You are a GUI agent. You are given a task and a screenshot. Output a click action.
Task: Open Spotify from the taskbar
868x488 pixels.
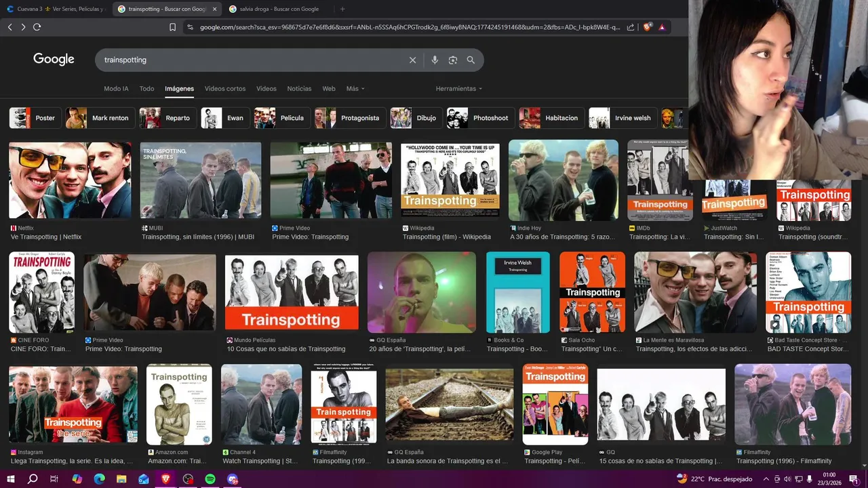point(210,479)
